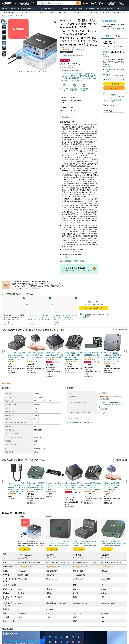Image resolution: width=129 pixels, height=644 pixels.
Task: Click the ビデオ play thumbnail icon
Action: point(4,53)
